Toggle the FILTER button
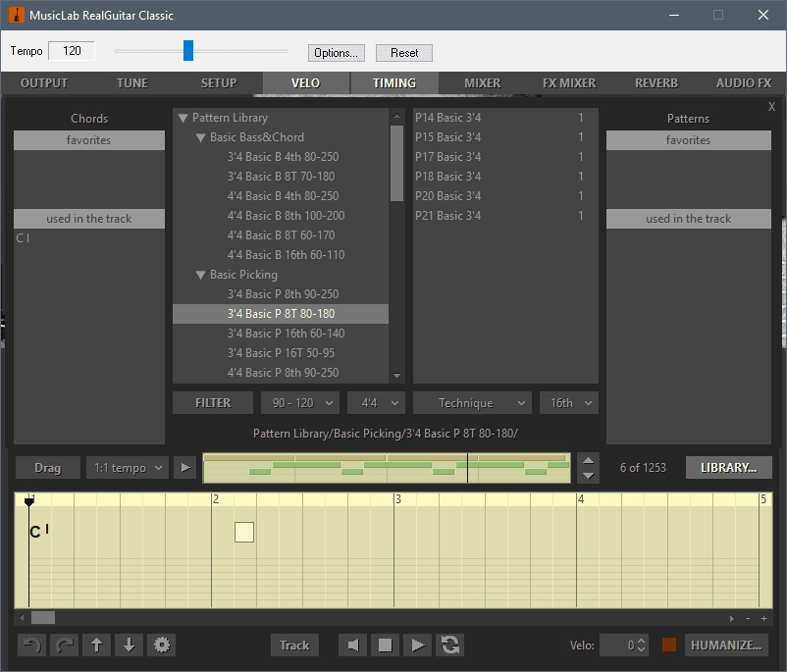787x672 pixels. (213, 403)
